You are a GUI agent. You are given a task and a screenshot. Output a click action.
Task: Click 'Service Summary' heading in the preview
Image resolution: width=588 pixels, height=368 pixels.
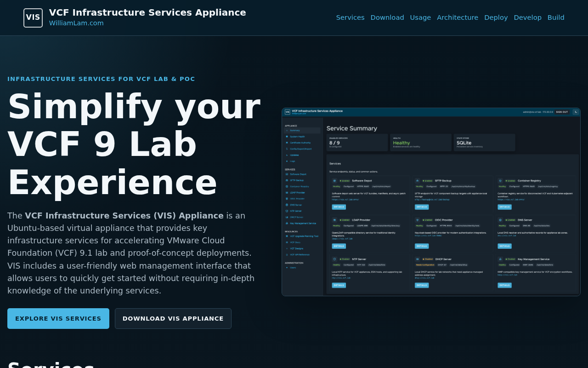352,128
